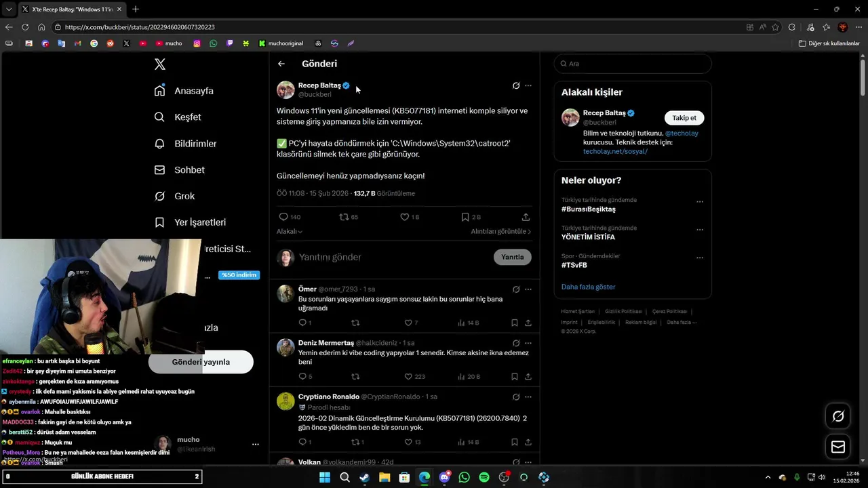Click the Yanıtla reply button
Screen dimensions: 868x488
[x=513, y=258]
